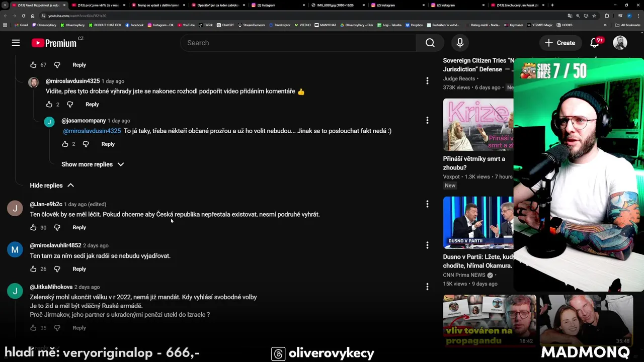Dislike @jasamcompany's reply

(86, 144)
